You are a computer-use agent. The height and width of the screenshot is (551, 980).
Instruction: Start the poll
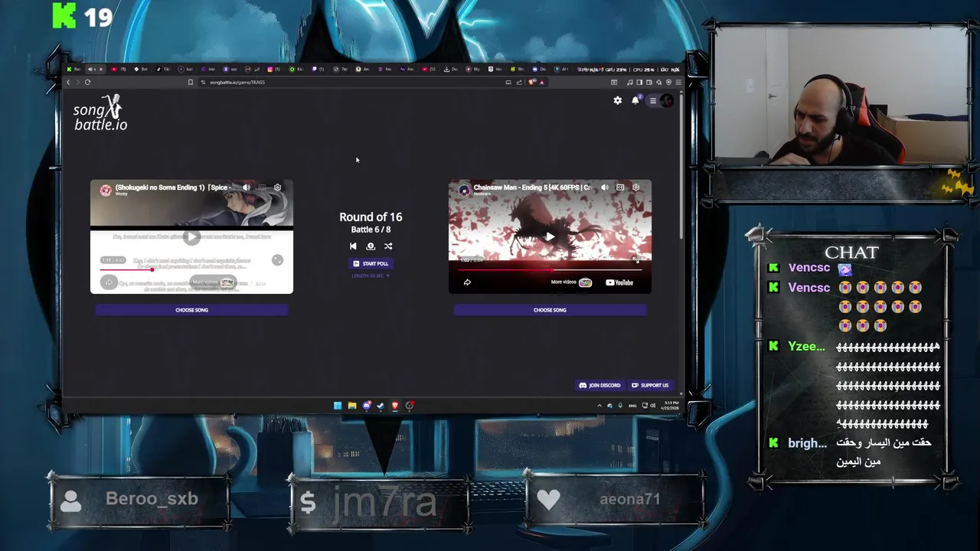coord(371,263)
